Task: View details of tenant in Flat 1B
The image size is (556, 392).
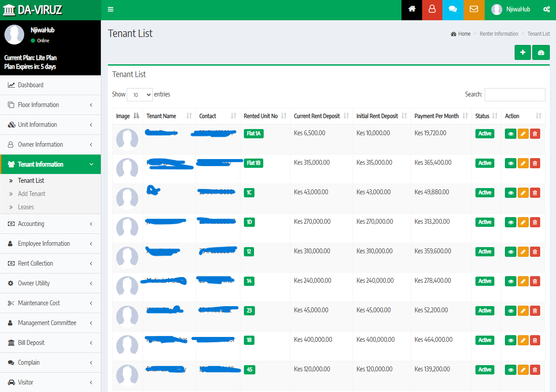Action: 511,163
